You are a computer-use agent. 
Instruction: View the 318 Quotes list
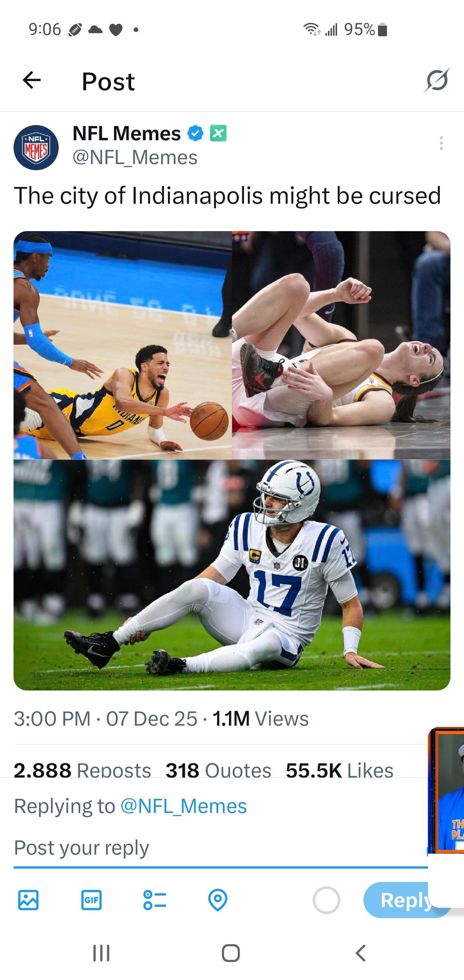[x=218, y=769]
